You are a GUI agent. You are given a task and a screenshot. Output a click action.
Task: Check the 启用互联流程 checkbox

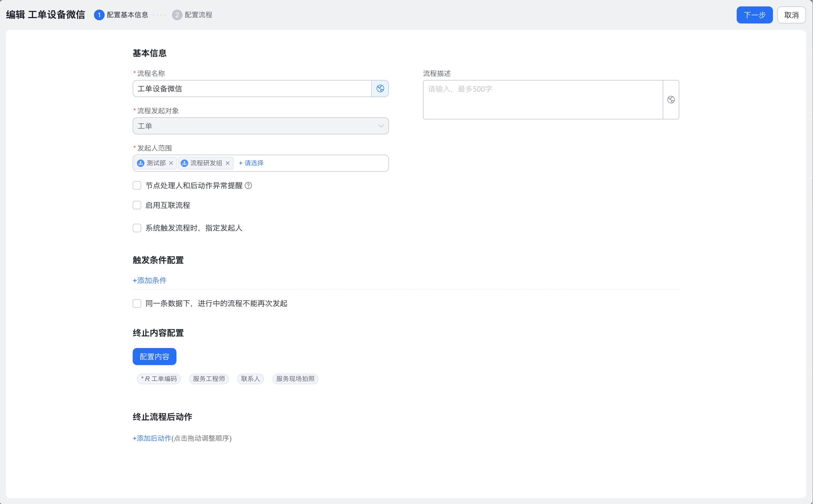(x=137, y=205)
